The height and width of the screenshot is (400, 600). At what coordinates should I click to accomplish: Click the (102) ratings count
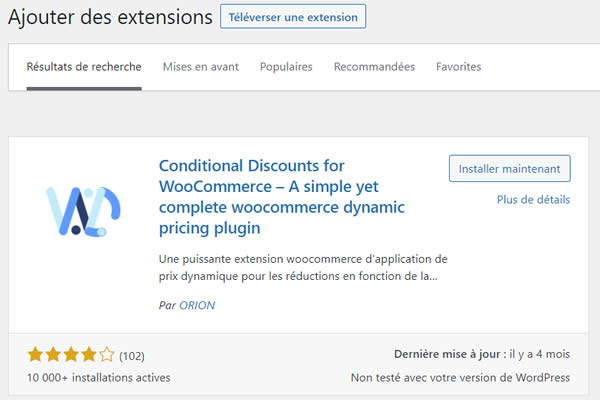pyautogui.click(x=132, y=355)
